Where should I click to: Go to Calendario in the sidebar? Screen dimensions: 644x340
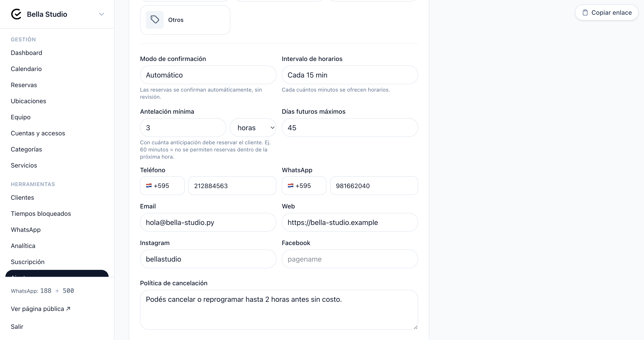click(26, 69)
